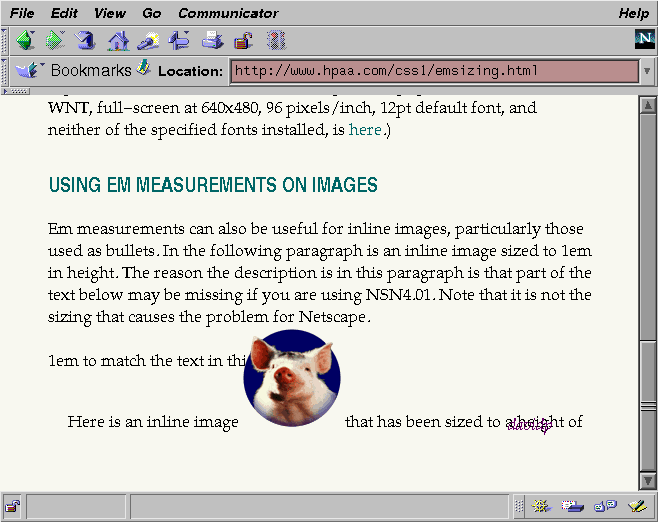The width and height of the screenshot is (658, 522).
Task: Click the status bar security lock icon
Action: pyautogui.click(x=13, y=506)
